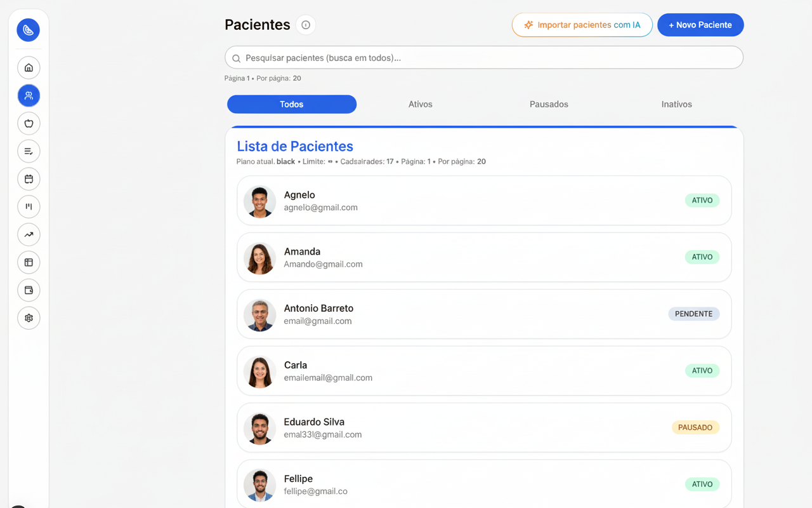Open the home icon in sidebar

click(29, 68)
